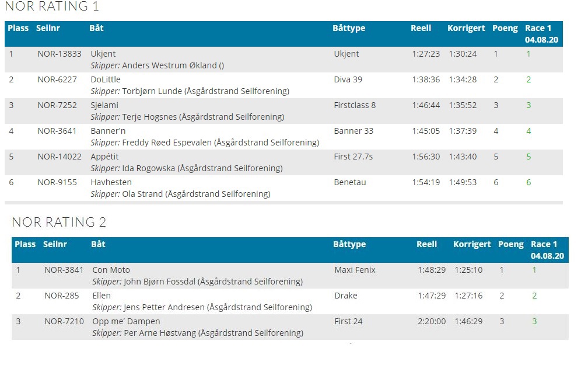
Task: Click boat name Opp me' Dampen
Action: [126, 321]
